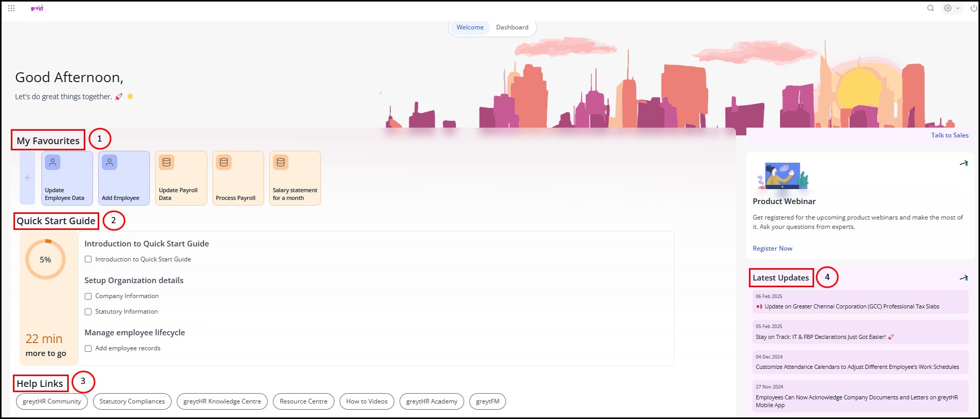Screen dimensions: 980x419
Task: Open the greytHR Community help link
Action: [x=52, y=401]
